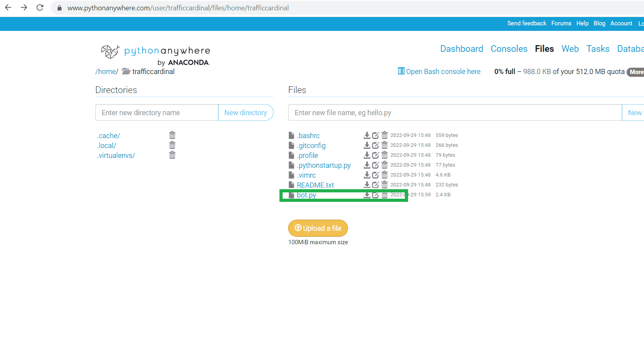644x342 pixels.
Task: Select the Files tab
Action: coord(544,49)
